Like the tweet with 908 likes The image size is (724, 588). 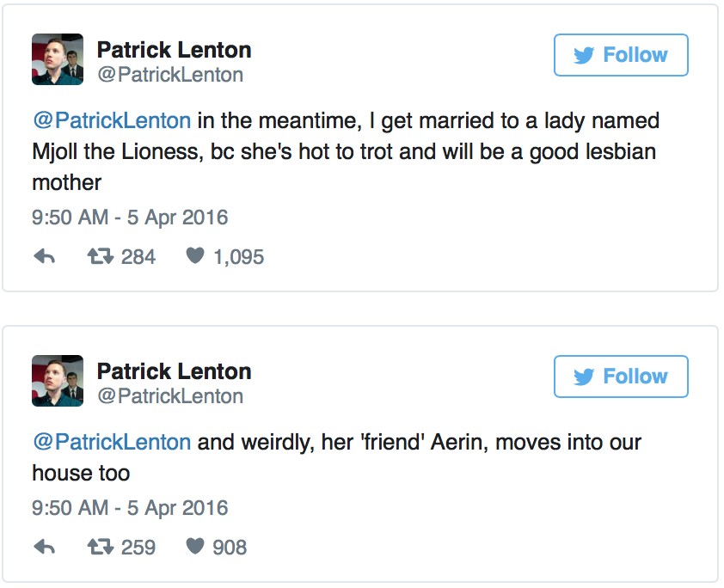click(x=196, y=547)
